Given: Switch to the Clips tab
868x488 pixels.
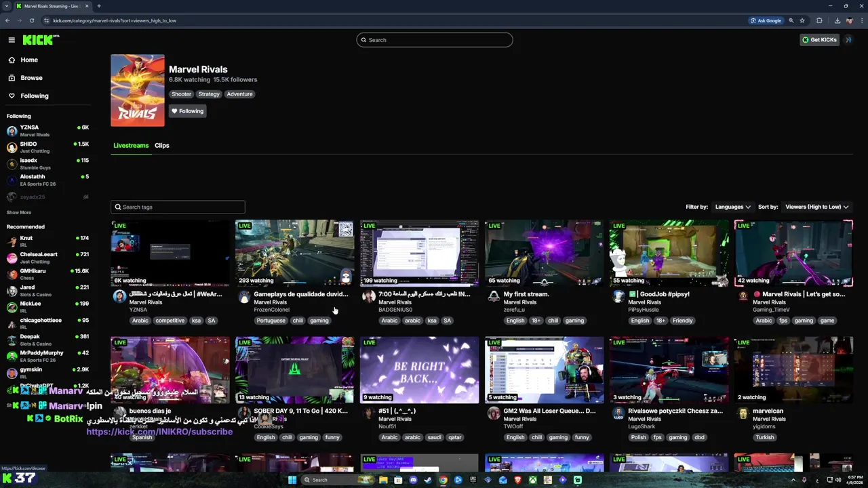Looking at the screenshot, I should (161, 145).
